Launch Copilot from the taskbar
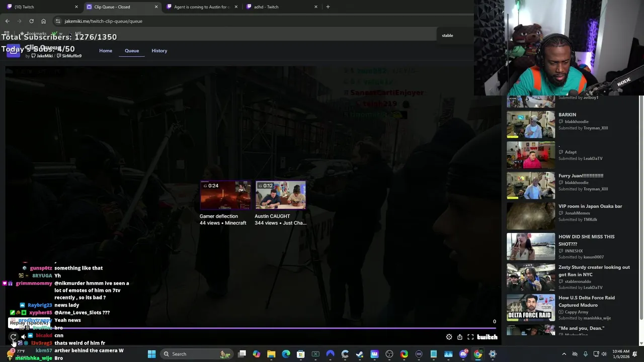This screenshot has width=644, height=362. coord(257,354)
